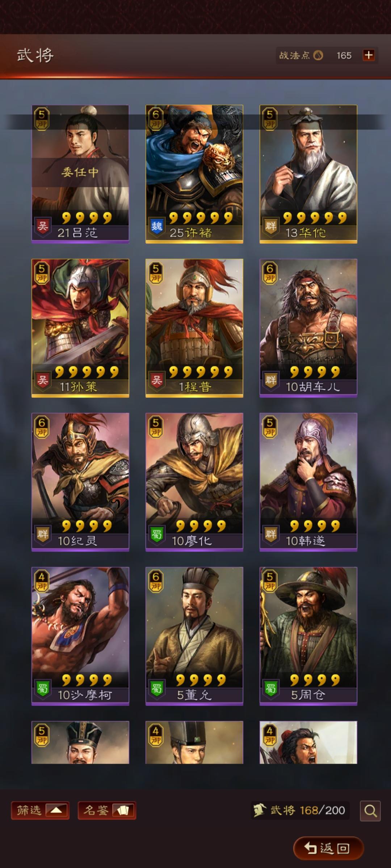Tap the 战法点 coin icon
391x868 pixels.
pyautogui.click(x=318, y=55)
